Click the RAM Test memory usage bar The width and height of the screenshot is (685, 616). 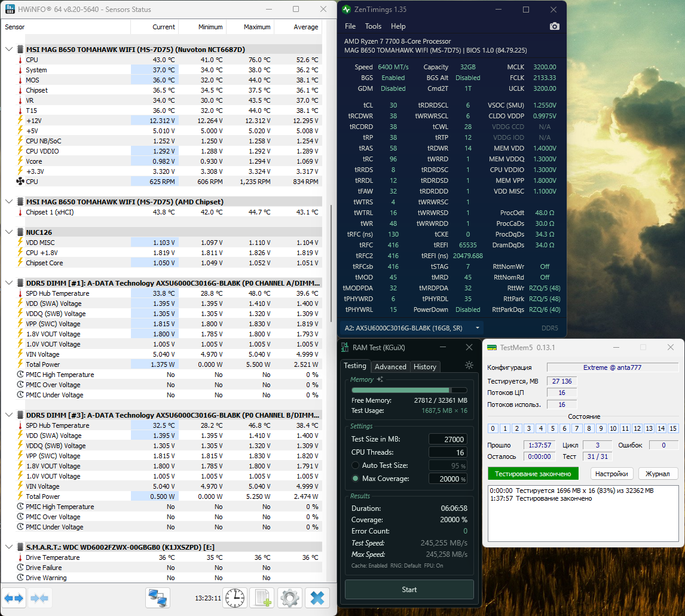point(409,390)
